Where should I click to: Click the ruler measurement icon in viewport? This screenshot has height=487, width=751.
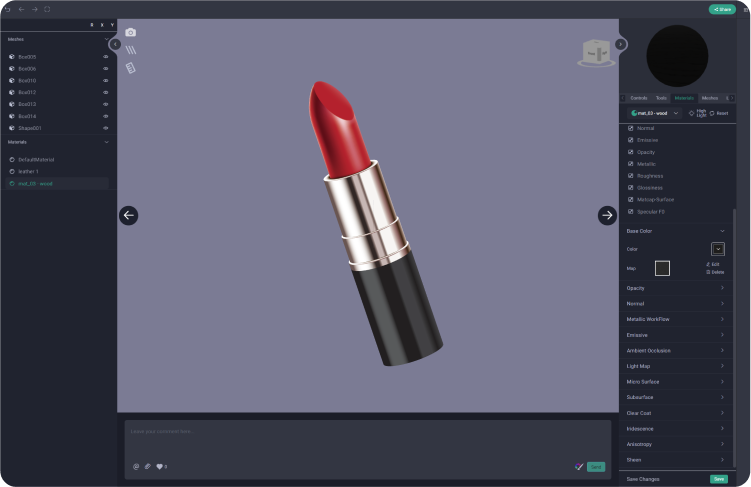click(x=130, y=68)
